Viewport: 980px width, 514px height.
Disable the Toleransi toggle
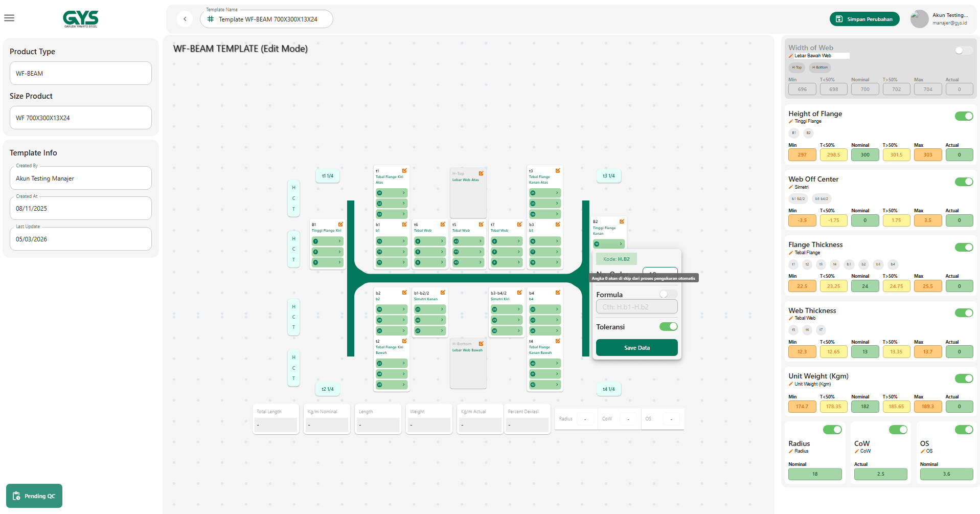(x=668, y=327)
